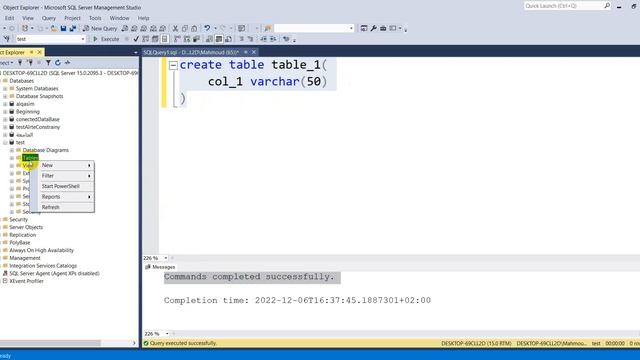
Task: Toggle Include Live Query Statistics
Action: pyautogui.click(x=187, y=39)
